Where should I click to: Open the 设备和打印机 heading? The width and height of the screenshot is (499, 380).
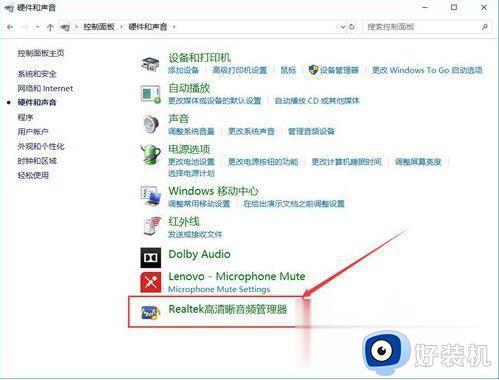[200, 57]
